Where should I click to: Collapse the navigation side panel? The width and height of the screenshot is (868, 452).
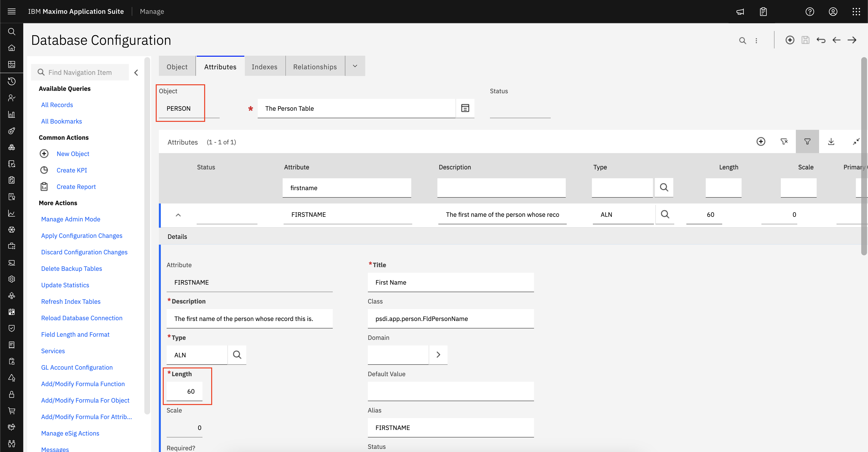point(136,72)
